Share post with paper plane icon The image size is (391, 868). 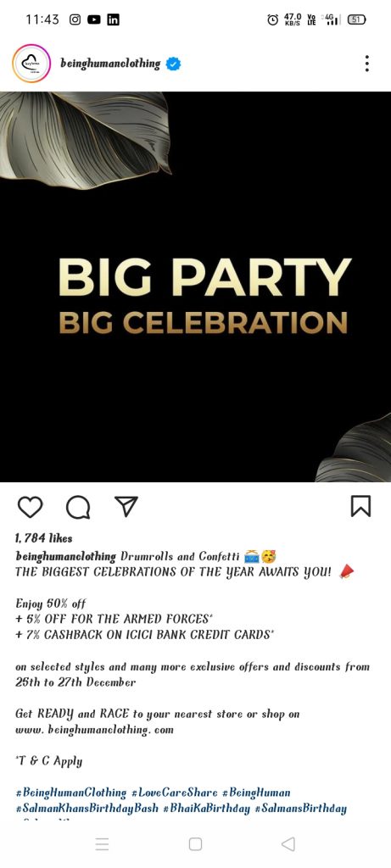[126, 506]
